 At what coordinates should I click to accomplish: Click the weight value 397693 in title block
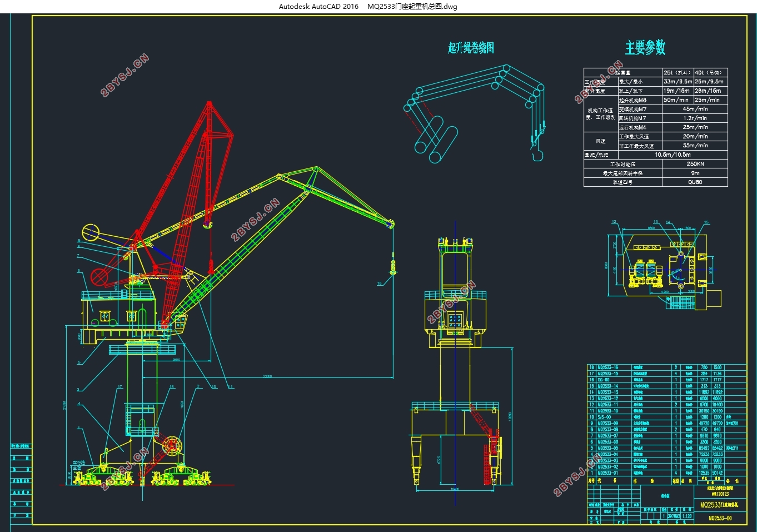[674, 516]
